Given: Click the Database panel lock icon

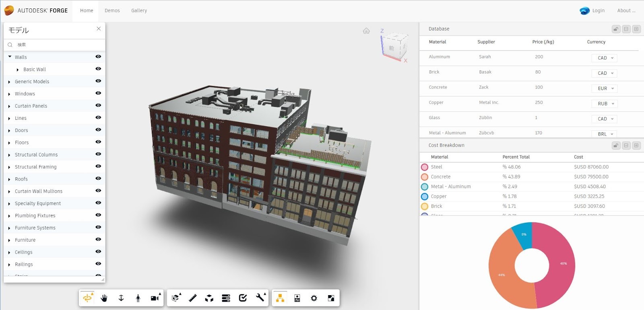Looking at the screenshot, I should tap(616, 29).
